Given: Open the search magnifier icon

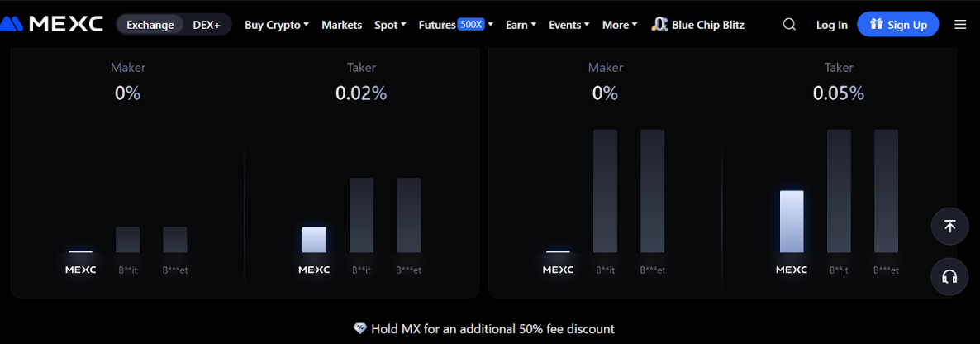Looking at the screenshot, I should click(789, 25).
